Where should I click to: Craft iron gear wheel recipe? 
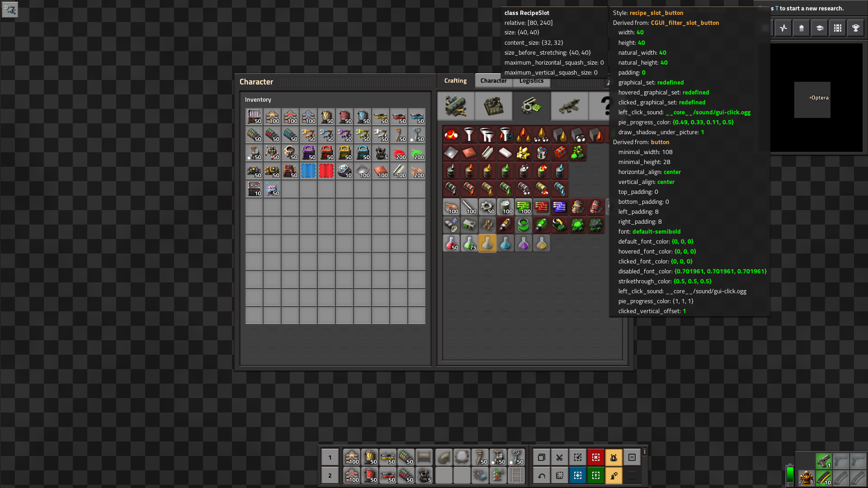point(487,207)
